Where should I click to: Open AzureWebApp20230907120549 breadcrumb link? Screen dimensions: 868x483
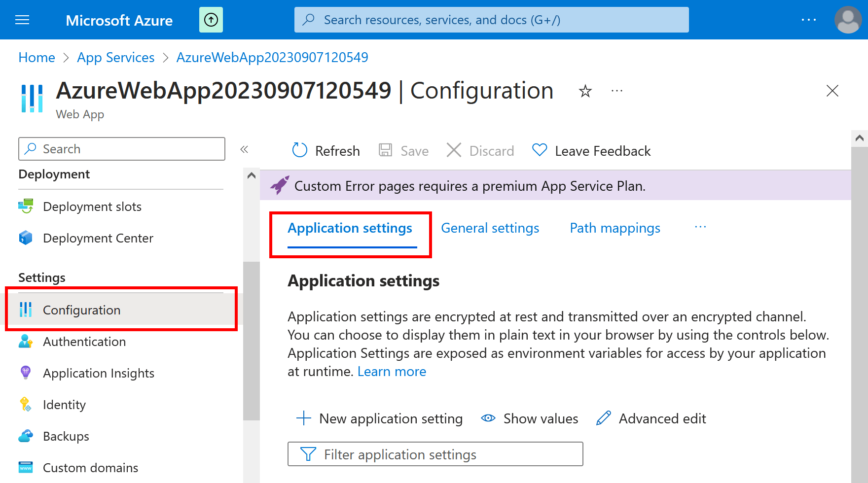tap(272, 58)
